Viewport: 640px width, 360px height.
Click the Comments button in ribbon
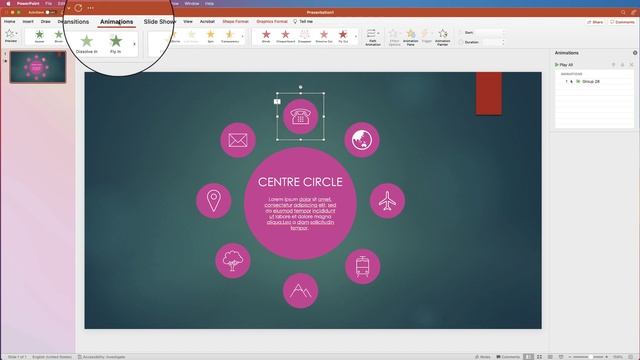[x=622, y=22]
